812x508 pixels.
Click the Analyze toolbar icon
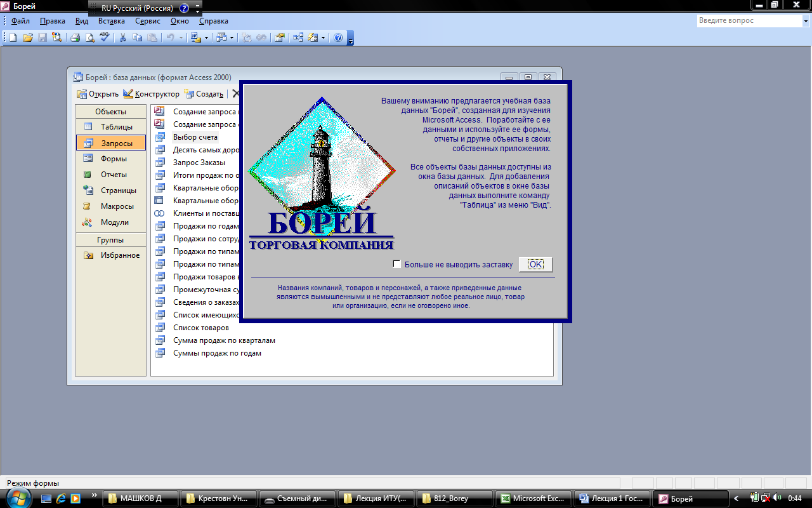coord(221,37)
